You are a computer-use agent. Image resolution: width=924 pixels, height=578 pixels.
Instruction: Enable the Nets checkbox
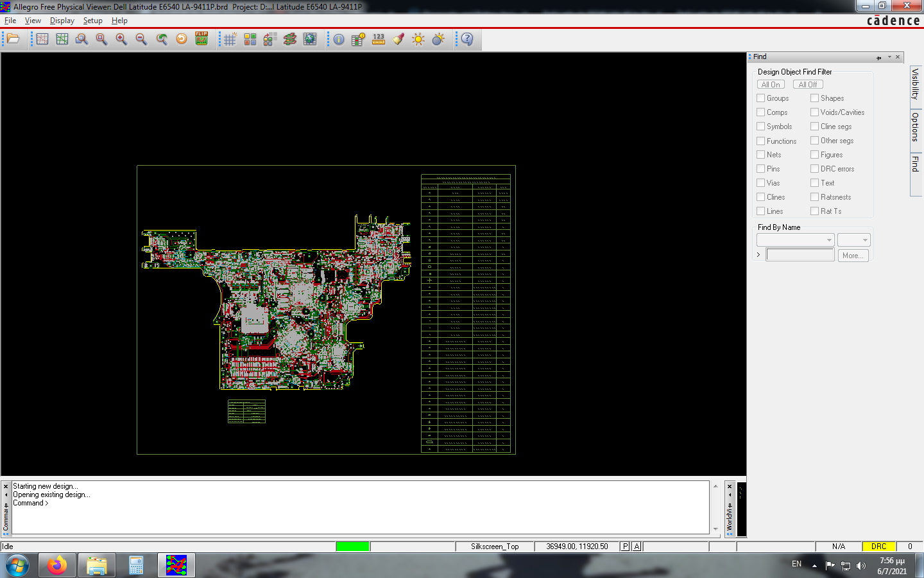pyautogui.click(x=761, y=155)
